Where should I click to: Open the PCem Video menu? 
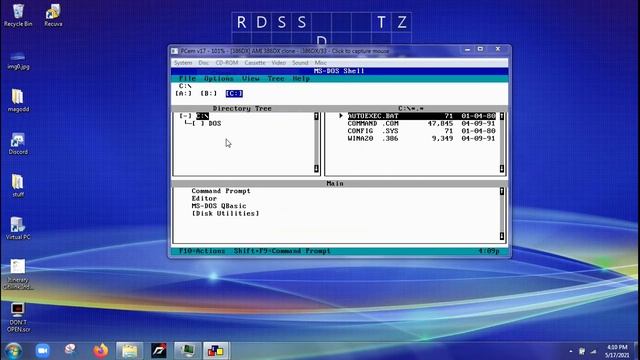coord(279,63)
